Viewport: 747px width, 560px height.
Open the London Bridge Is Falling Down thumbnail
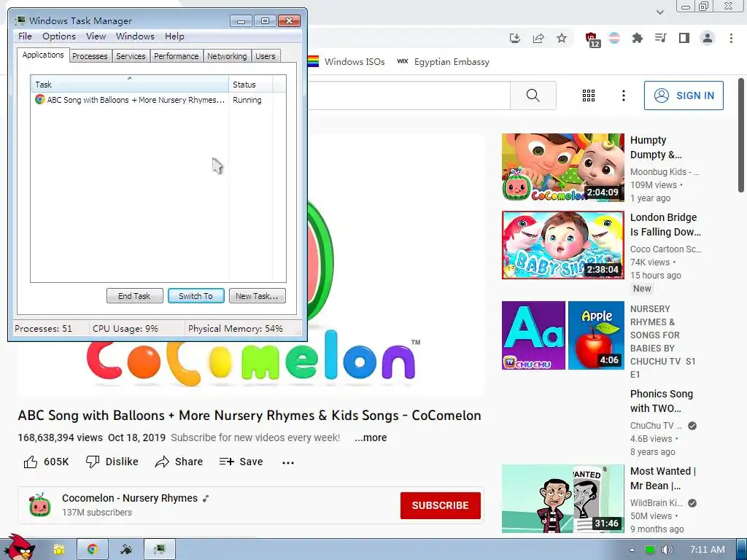[x=562, y=245]
